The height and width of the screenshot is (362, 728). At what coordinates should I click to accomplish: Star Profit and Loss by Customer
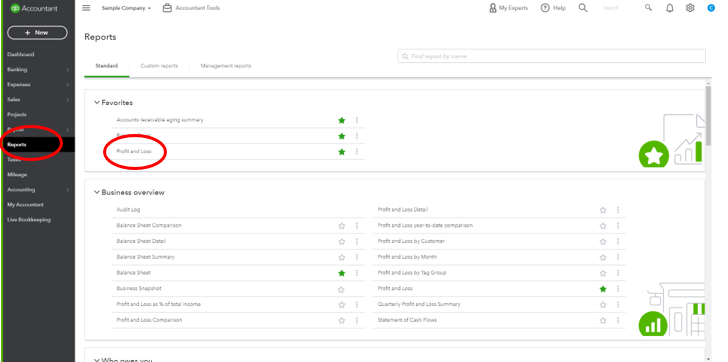pos(603,242)
